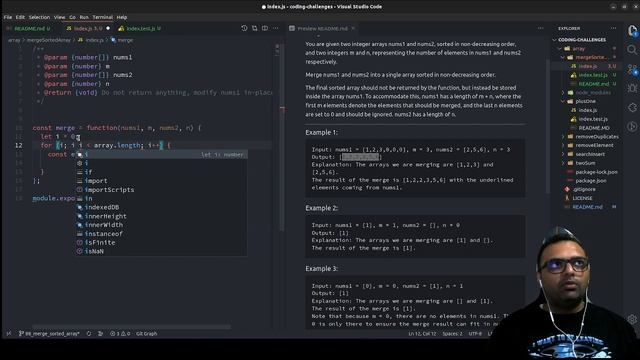This screenshot has height=360, width=640.
Task: Open index.test.js under mergeSorted folder
Action: (593, 75)
